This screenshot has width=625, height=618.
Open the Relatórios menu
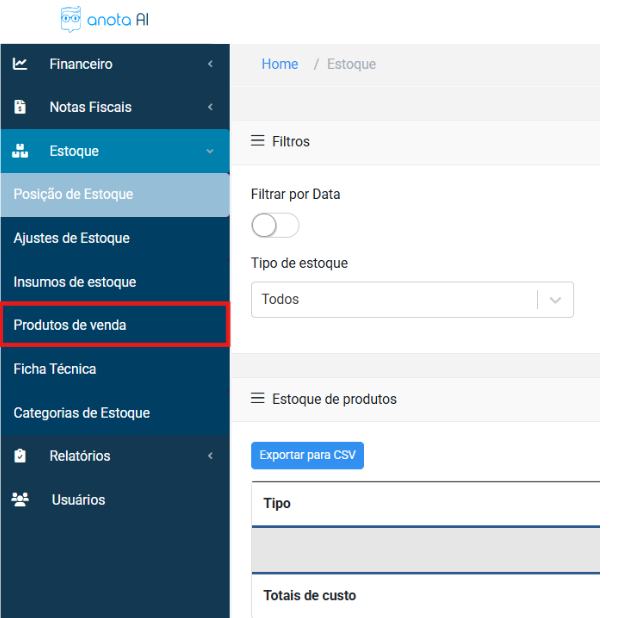pos(115,455)
